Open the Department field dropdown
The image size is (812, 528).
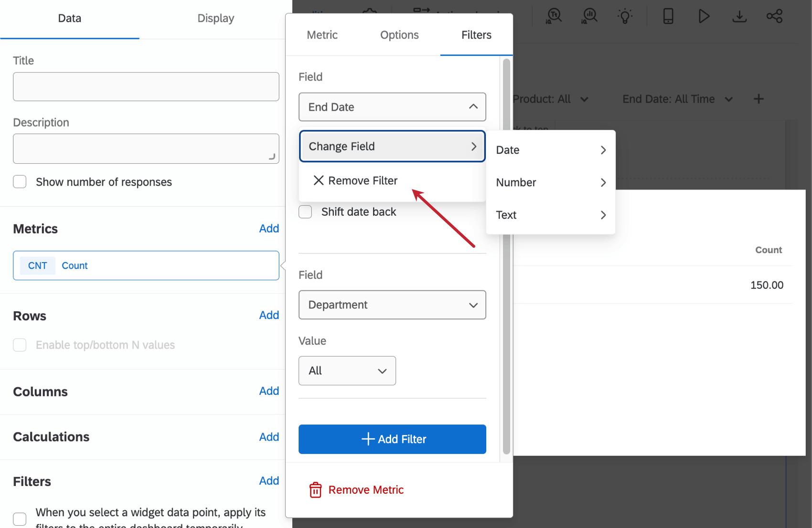(x=392, y=305)
